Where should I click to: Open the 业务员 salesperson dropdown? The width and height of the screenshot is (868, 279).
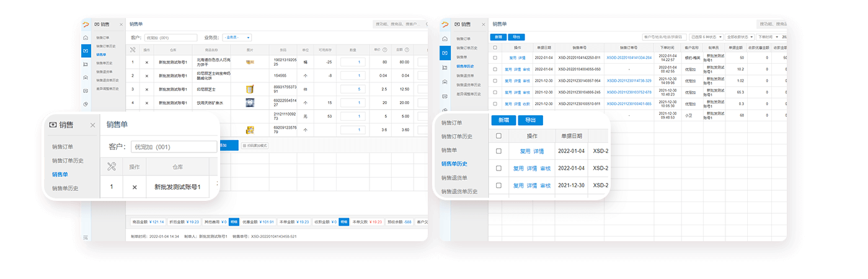[237, 38]
